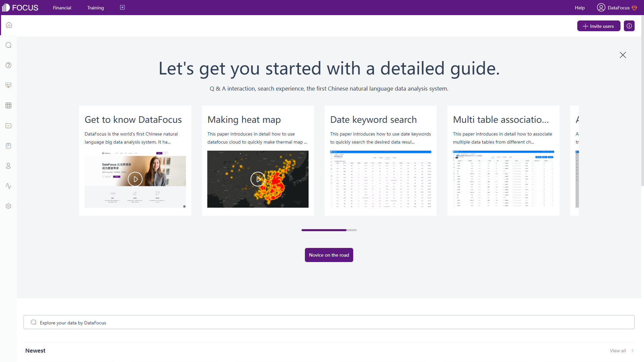Open the home page sidebar icon
Image resolution: width=644 pixels, height=362 pixels.
pyautogui.click(x=9, y=25)
